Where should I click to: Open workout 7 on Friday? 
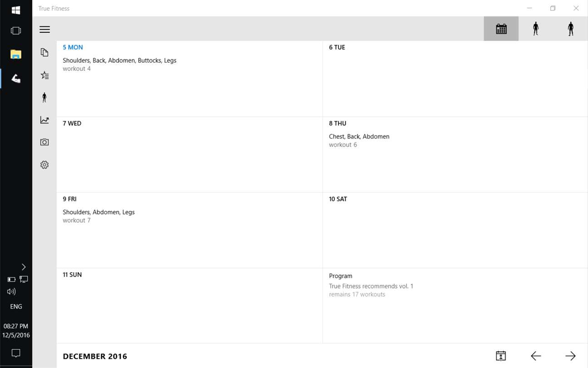click(98, 216)
